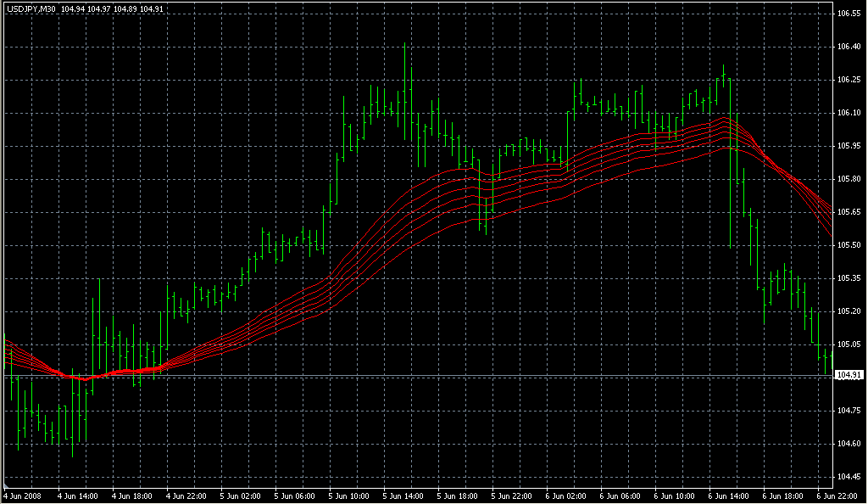Screen dimensions: 868x504
Task: Click the current price label 104.91
Action: pos(849,375)
